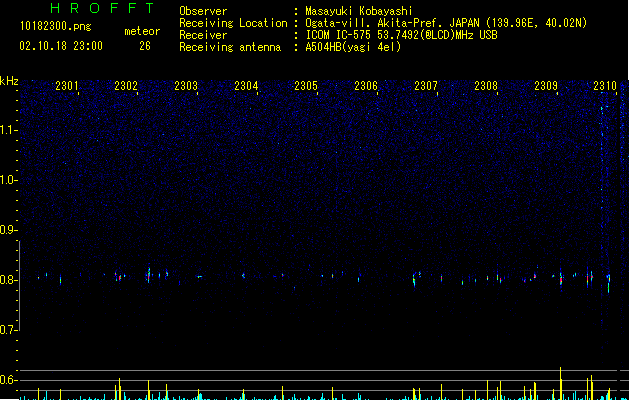Click the observer name Masayuki Kobayashi
The height and width of the screenshot is (400, 629).
[x=359, y=12]
